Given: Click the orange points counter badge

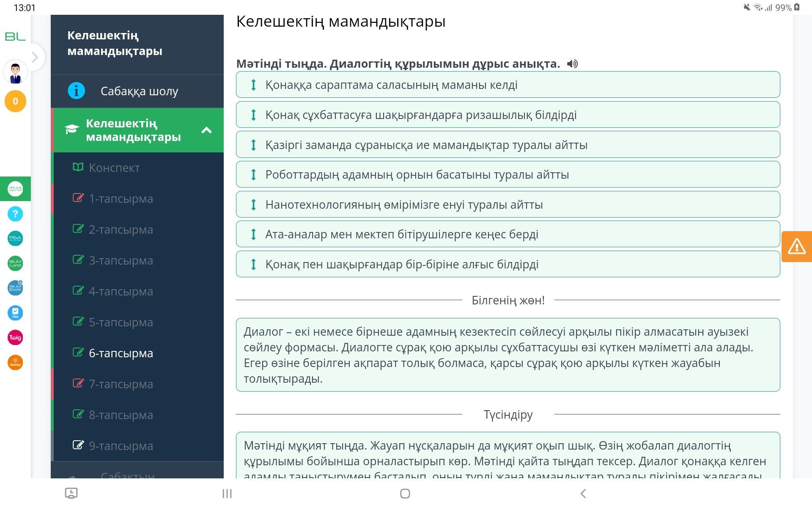Looking at the screenshot, I should pyautogui.click(x=15, y=102).
